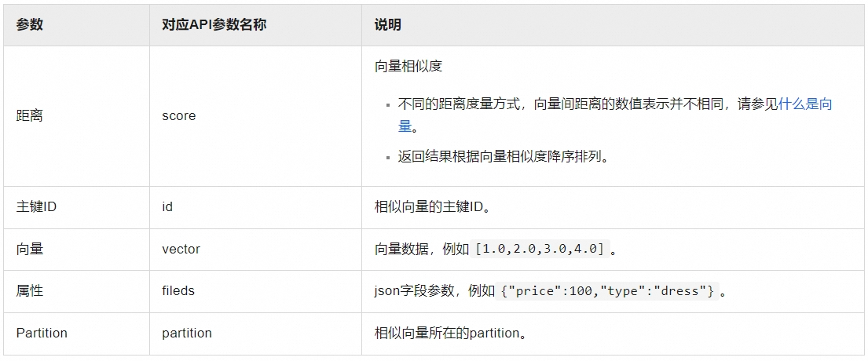Viewport: 868px width, 361px height.
Task: Select the 距离 parameter cell
Action: tap(30, 116)
